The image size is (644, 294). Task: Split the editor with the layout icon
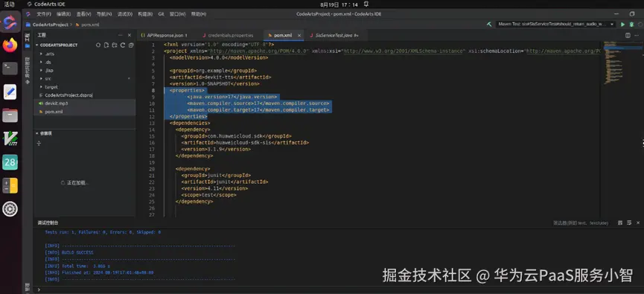point(628,35)
